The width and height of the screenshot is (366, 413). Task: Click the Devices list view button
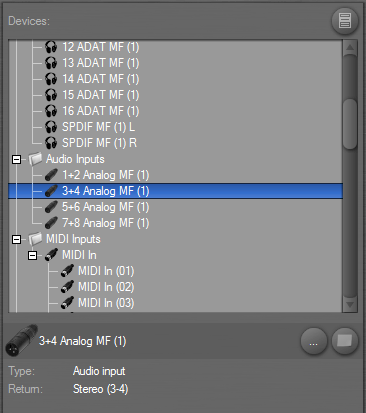click(x=345, y=21)
